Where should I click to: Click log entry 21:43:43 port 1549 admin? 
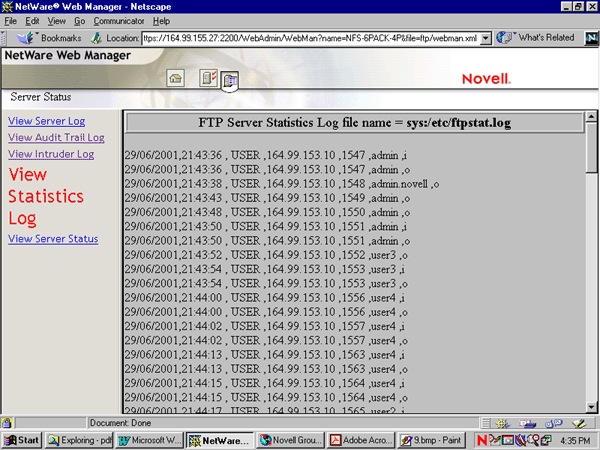click(267, 198)
